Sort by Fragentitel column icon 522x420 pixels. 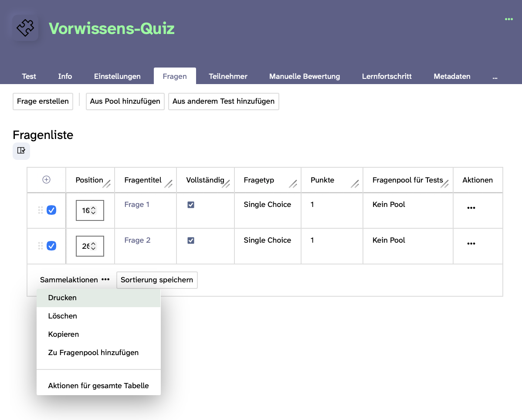tap(169, 184)
